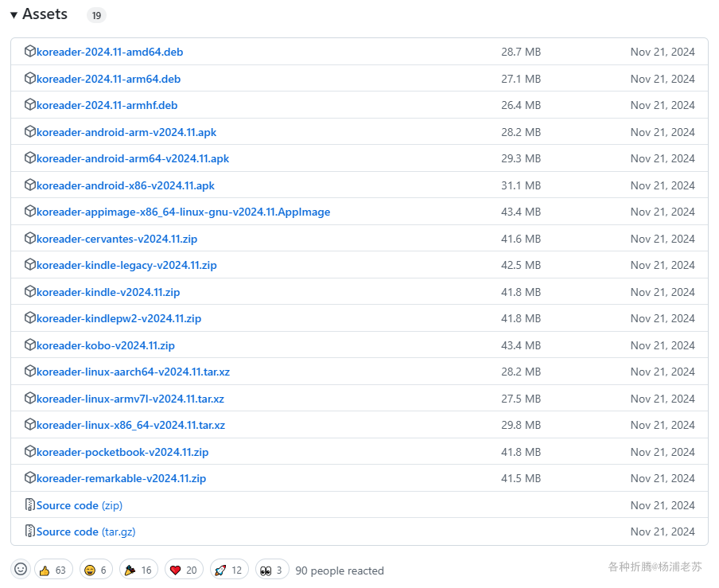Click package icon beside linux-armv7l tar.xz
Image resolution: width=719 pixels, height=588 pixels.
click(29, 397)
